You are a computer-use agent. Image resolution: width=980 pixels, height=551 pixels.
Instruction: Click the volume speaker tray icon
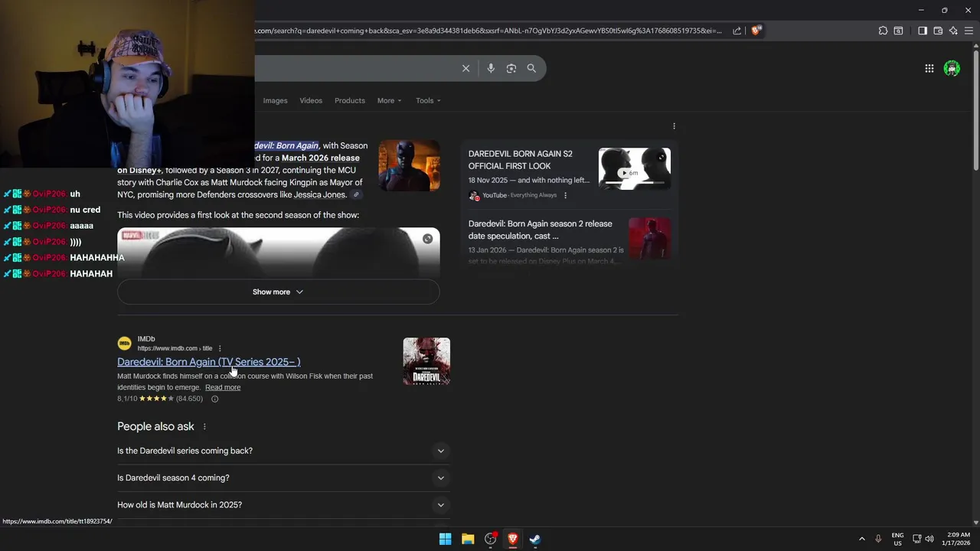tap(929, 539)
